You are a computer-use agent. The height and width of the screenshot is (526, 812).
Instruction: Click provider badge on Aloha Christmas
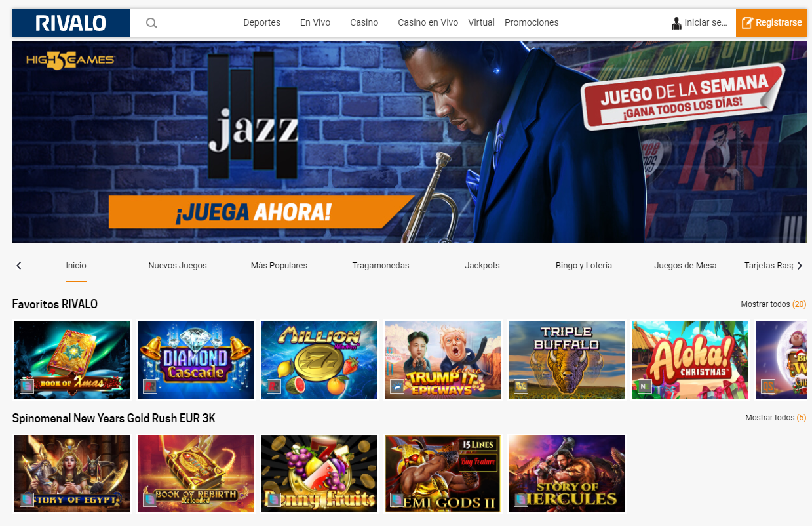645,386
